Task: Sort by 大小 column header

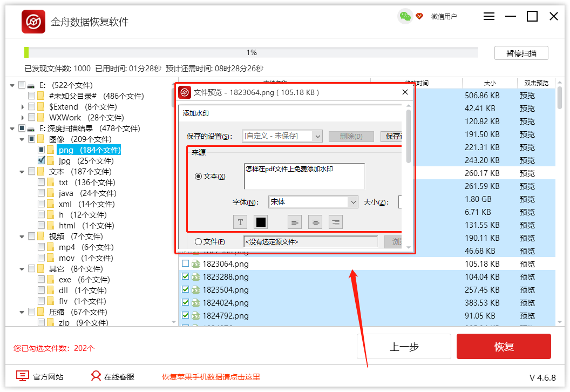Action: click(x=490, y=83)
